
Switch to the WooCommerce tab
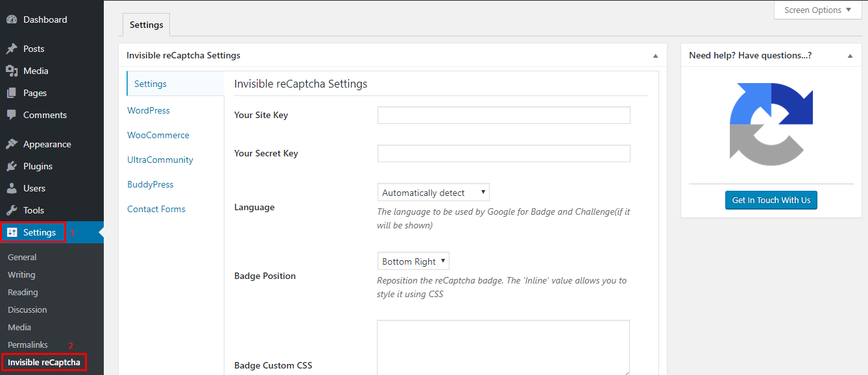coord(158,135)
